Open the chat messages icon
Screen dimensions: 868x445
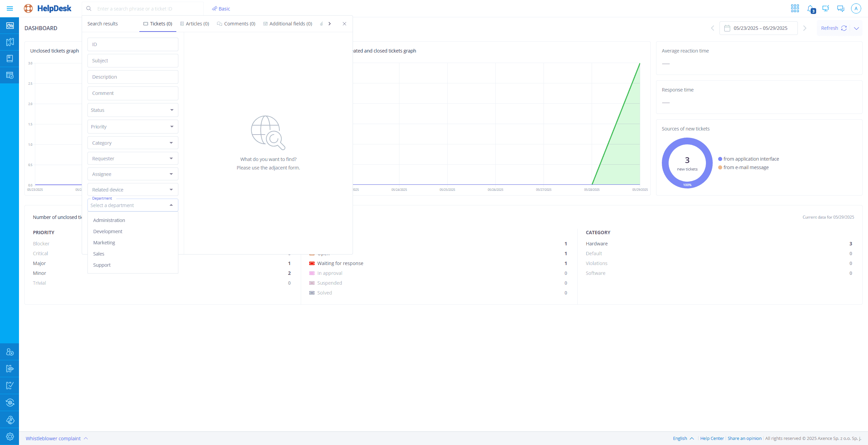coord(841,8)
